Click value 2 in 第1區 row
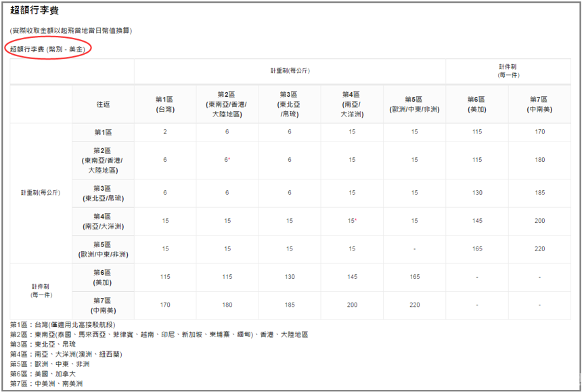The image size is (582, 392). point(165,132)
